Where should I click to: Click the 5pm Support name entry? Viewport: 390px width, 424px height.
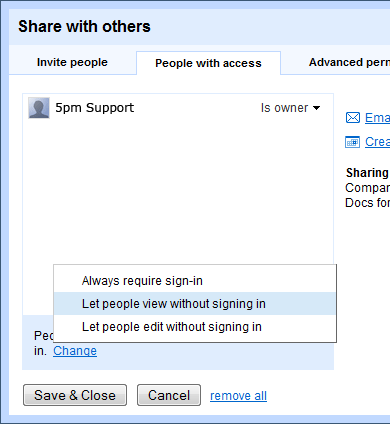click(95, 108)
